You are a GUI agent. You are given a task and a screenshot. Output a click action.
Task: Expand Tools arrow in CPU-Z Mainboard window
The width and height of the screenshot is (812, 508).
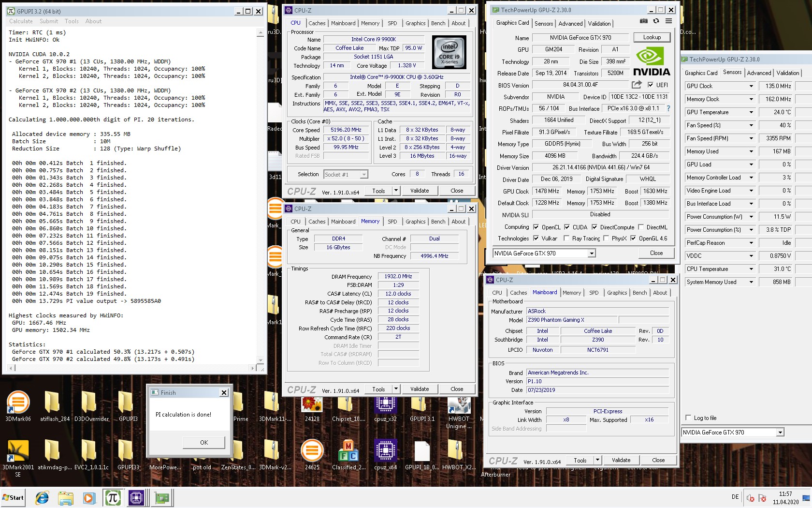(597, 460)
